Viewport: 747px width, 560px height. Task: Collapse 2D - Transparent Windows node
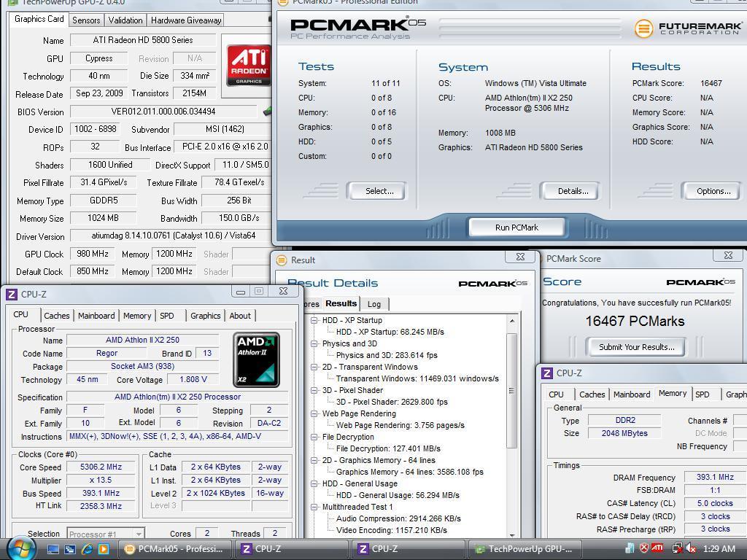(x=314, y=367)
